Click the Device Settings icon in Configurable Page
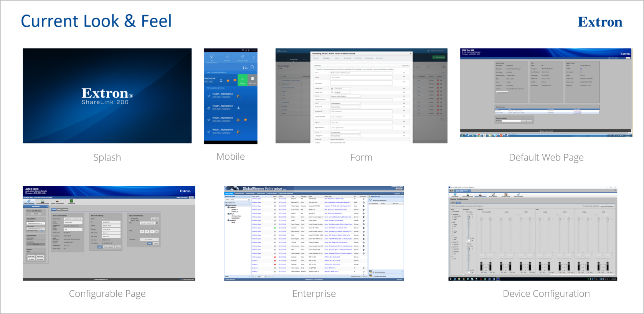Image resolution: width=644 pixels, height=314 pixels. click(x=29, y=202)
